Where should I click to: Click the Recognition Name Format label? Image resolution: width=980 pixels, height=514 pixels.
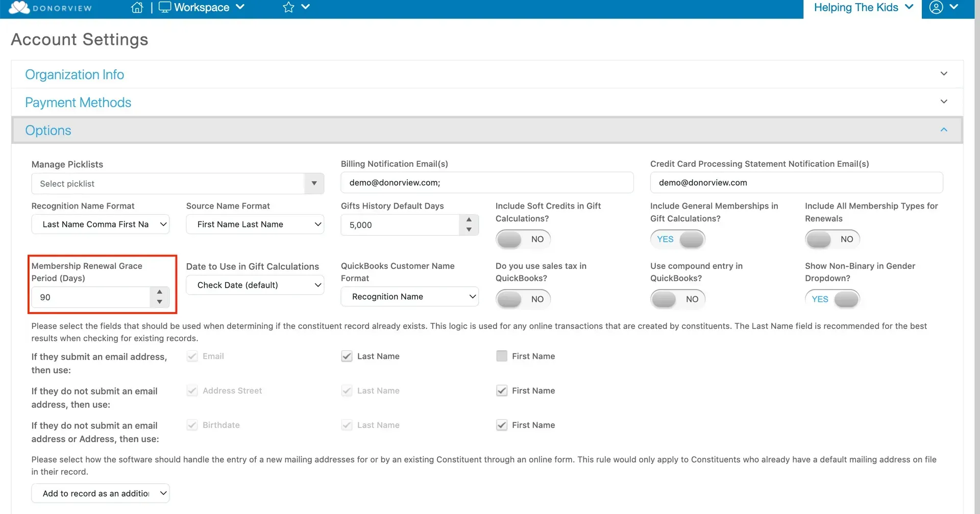(83, 206)
